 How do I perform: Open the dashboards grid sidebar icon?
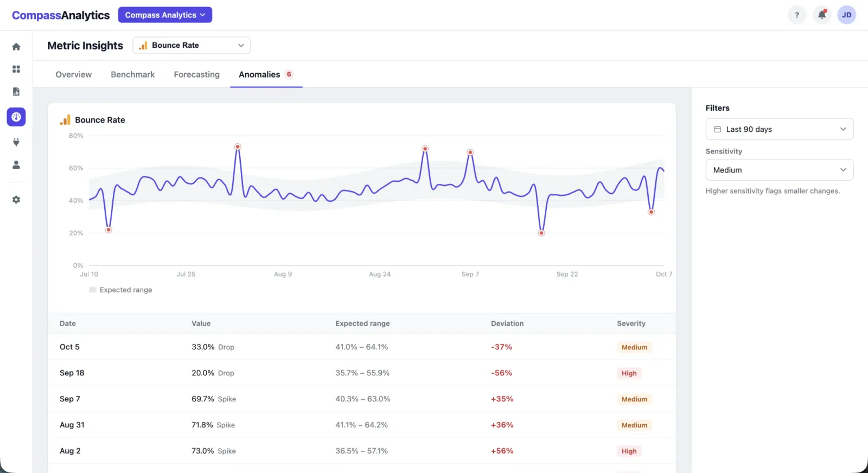pos(16,69)
